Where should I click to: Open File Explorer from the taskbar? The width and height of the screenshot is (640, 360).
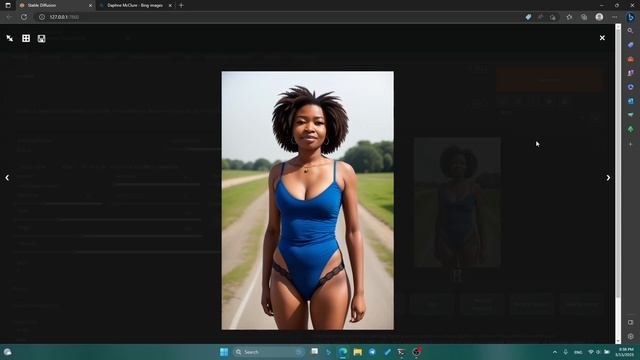tap(358, 352)
